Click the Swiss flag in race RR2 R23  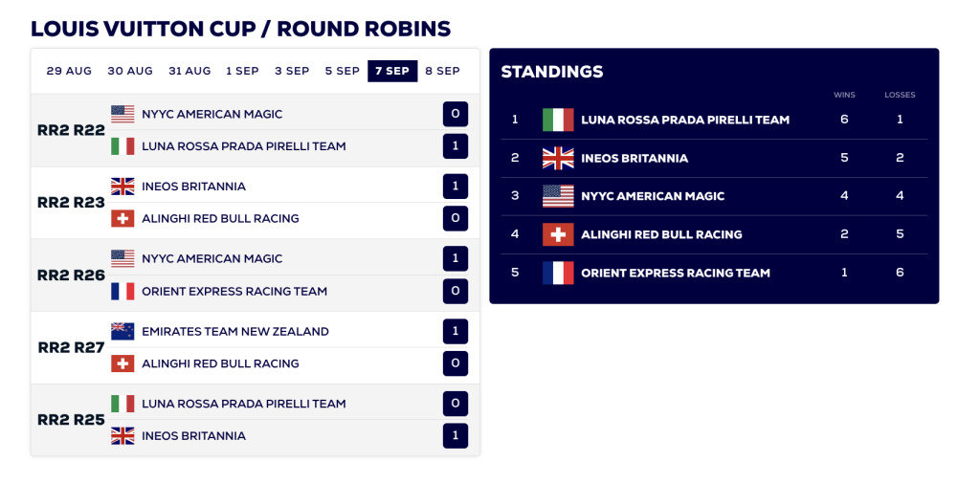122,219
